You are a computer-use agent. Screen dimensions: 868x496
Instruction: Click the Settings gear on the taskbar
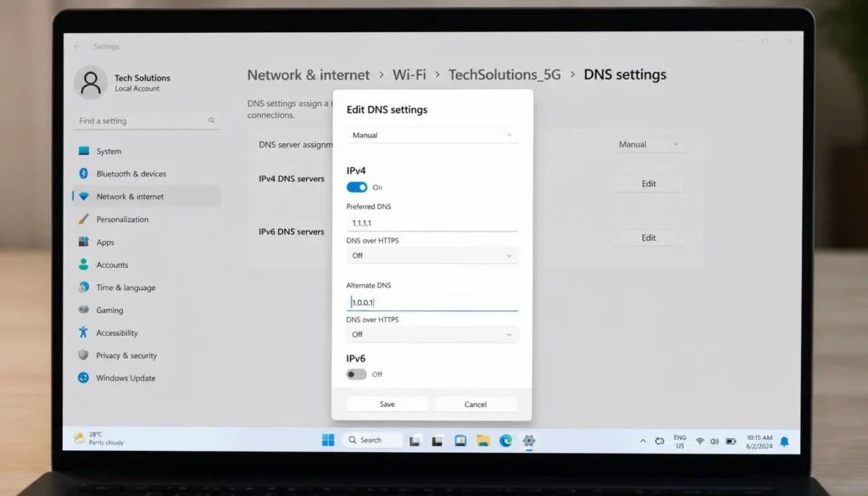[x=529, y=441]
